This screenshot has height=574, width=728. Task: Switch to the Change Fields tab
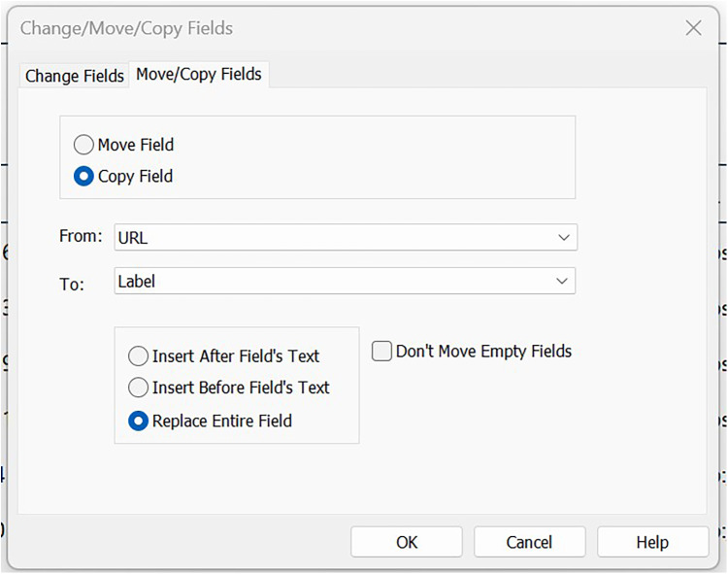[x=75, y=76]
